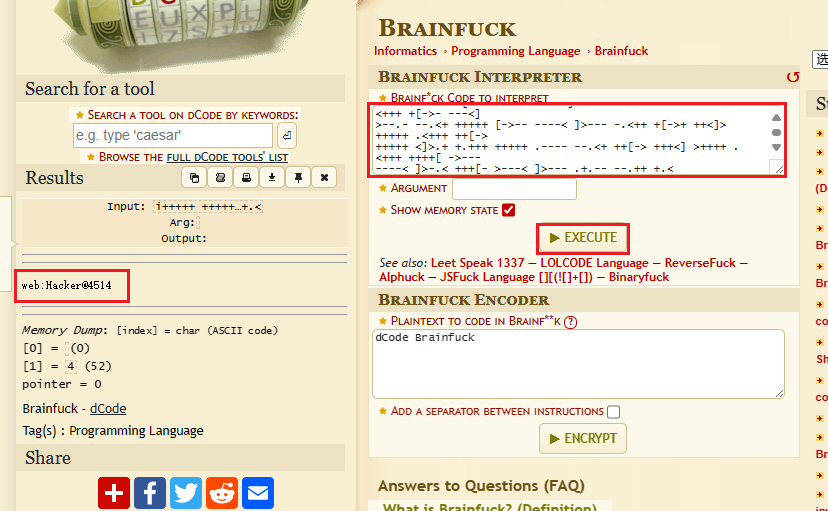The image size is (828, 511).
Task: Open the full dCode tools' list link
Action: pyautogui.click(x=227, y=157)
